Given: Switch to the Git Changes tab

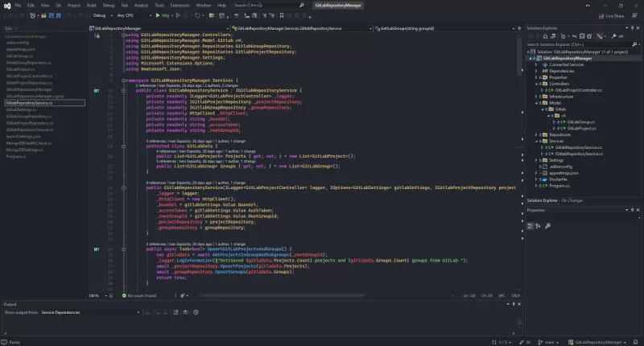Looking at the screenshot, I should (572, 200).
